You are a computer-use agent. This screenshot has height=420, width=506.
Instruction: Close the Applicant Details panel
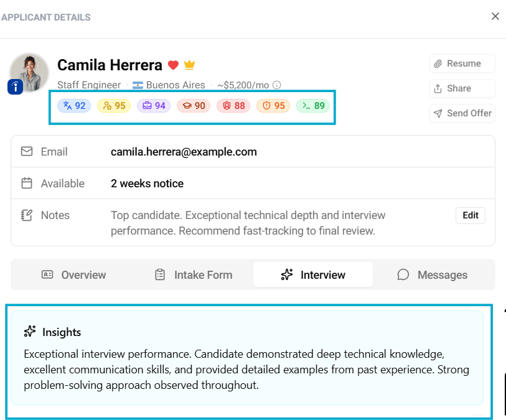point(495,17)
